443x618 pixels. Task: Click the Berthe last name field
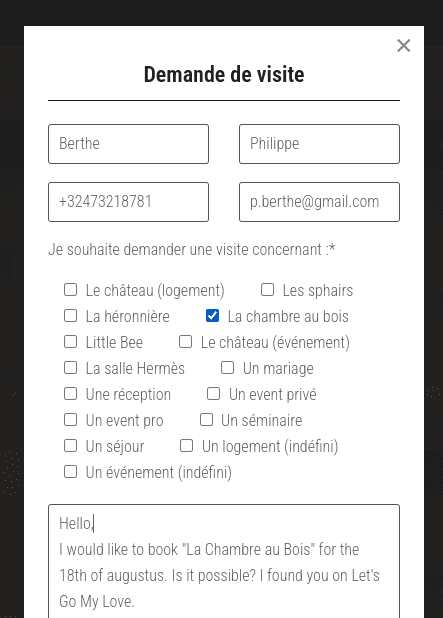[x=128, y=144]
